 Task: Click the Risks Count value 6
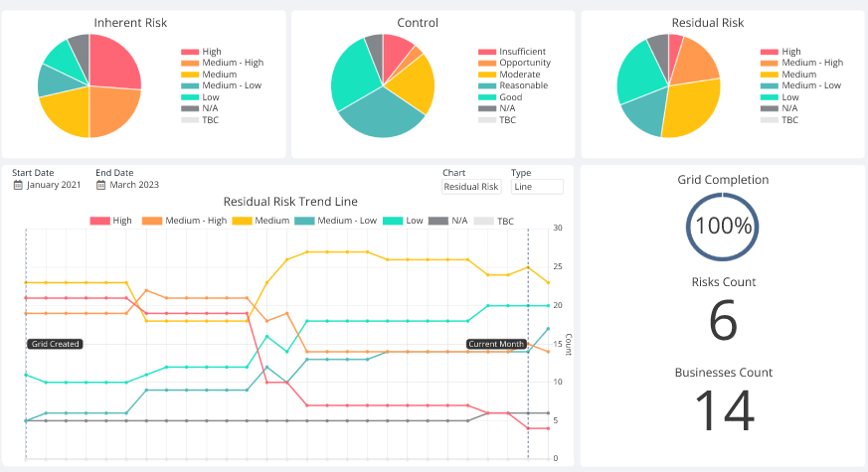coord(723,320)
